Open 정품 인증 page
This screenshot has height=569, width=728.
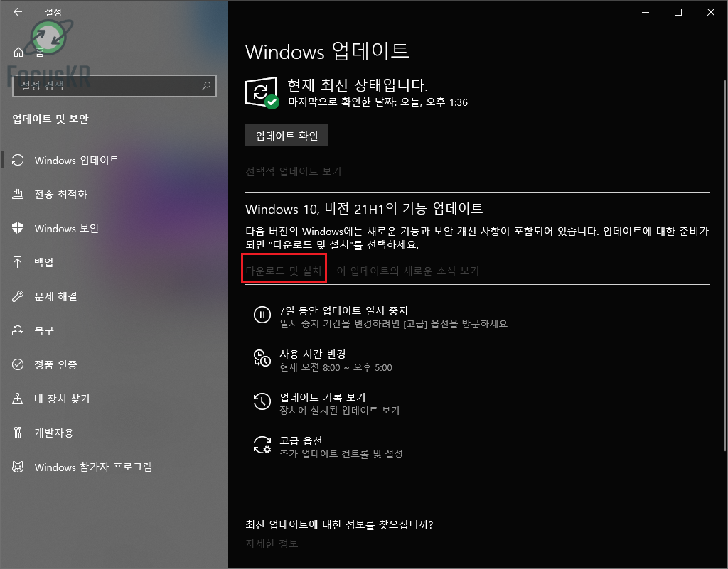coord(55,364)
